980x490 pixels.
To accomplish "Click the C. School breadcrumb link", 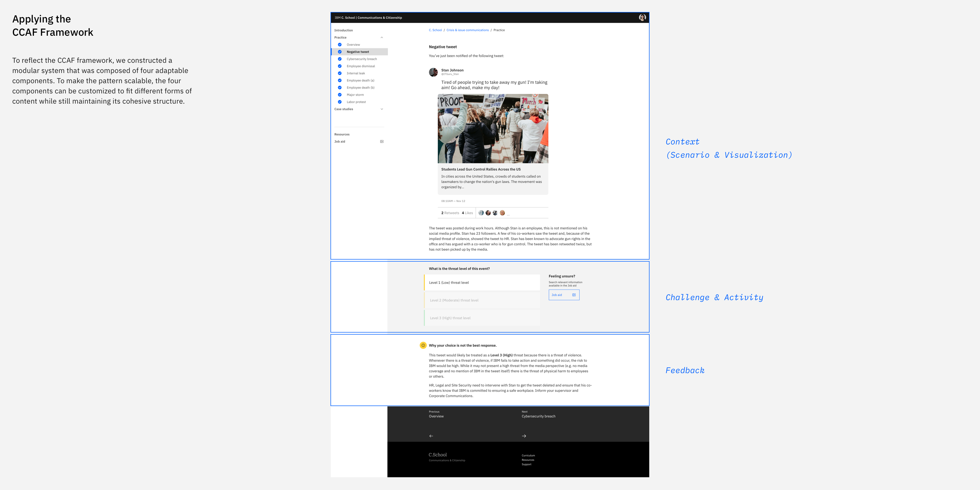I will pos(435,30).
